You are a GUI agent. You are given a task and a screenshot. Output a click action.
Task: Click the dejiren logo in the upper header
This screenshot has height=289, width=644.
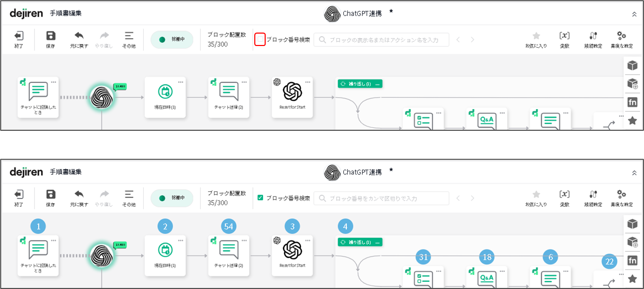(26, 13)
